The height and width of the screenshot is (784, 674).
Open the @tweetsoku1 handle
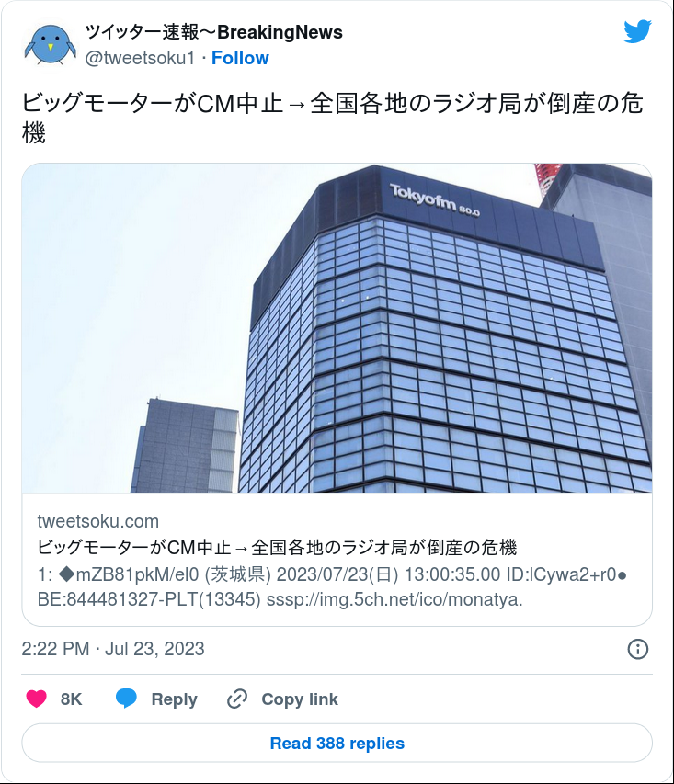[x=140, y=58]
